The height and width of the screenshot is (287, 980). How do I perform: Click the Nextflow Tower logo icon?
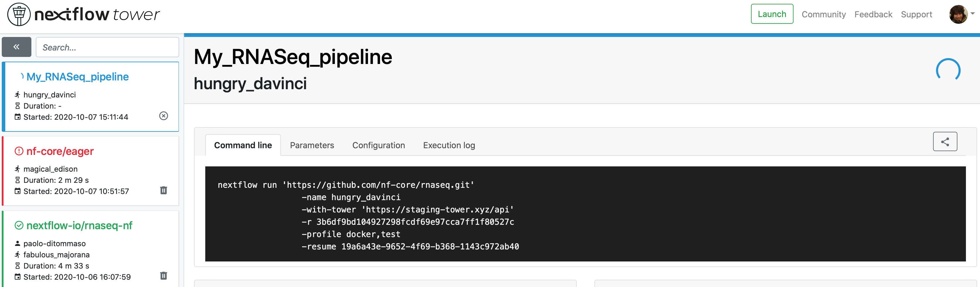click(19, 14)
